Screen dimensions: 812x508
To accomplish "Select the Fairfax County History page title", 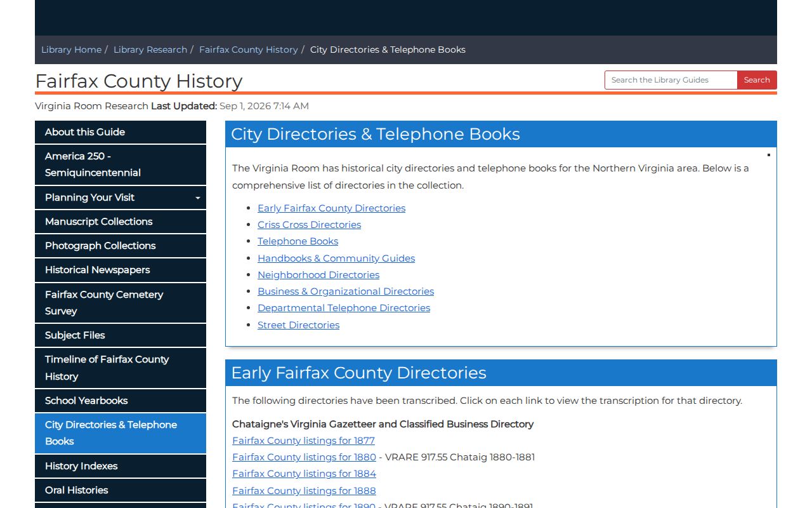I will pyautogui.click(x=139, y=81).
